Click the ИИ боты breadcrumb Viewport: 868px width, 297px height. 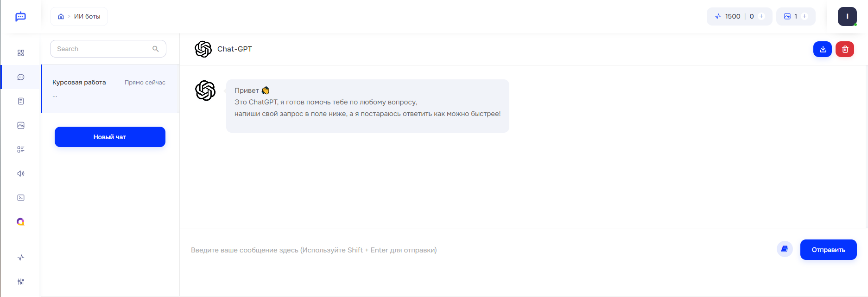point(87,16)
